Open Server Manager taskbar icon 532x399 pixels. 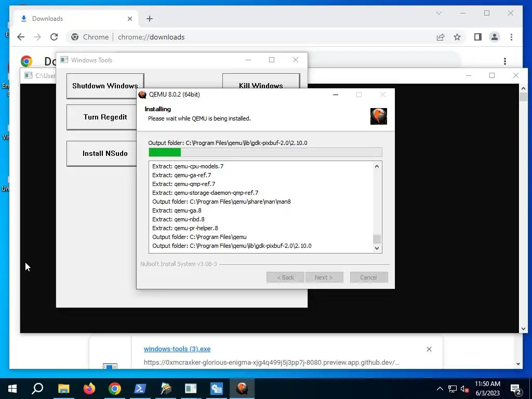[x=217, y=389]
